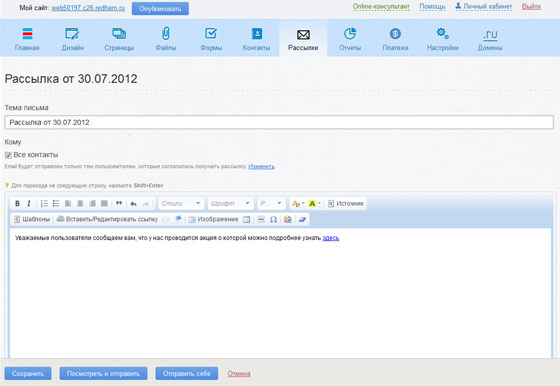Click heading Рассылка от 30.07.2012
The height and width of the screenshot is (386, 560).
(71, 79)
